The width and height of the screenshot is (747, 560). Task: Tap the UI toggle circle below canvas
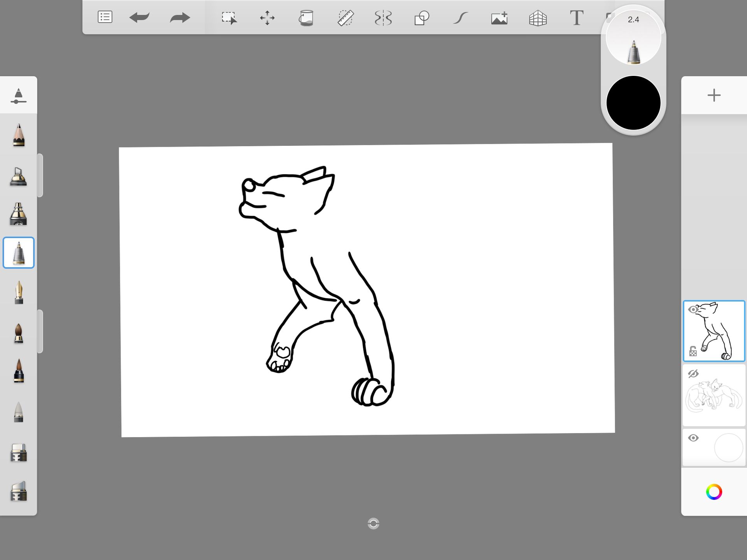pyautogui.click(x=373, y=524)
